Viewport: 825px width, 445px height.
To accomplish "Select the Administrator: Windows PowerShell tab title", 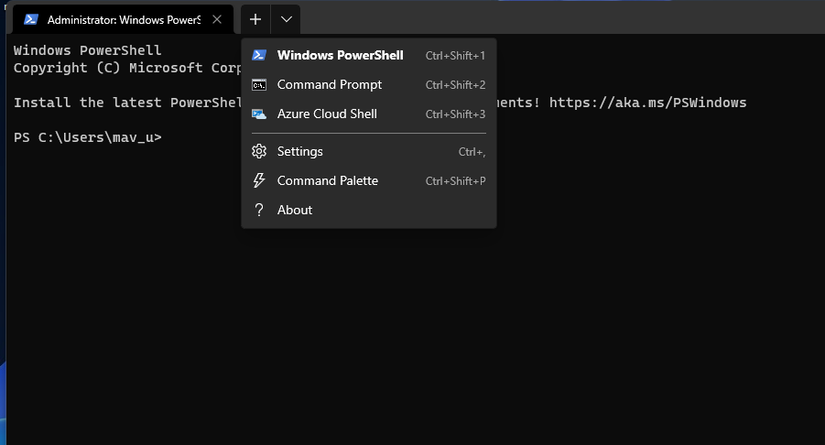I will [x=123, y=19].
